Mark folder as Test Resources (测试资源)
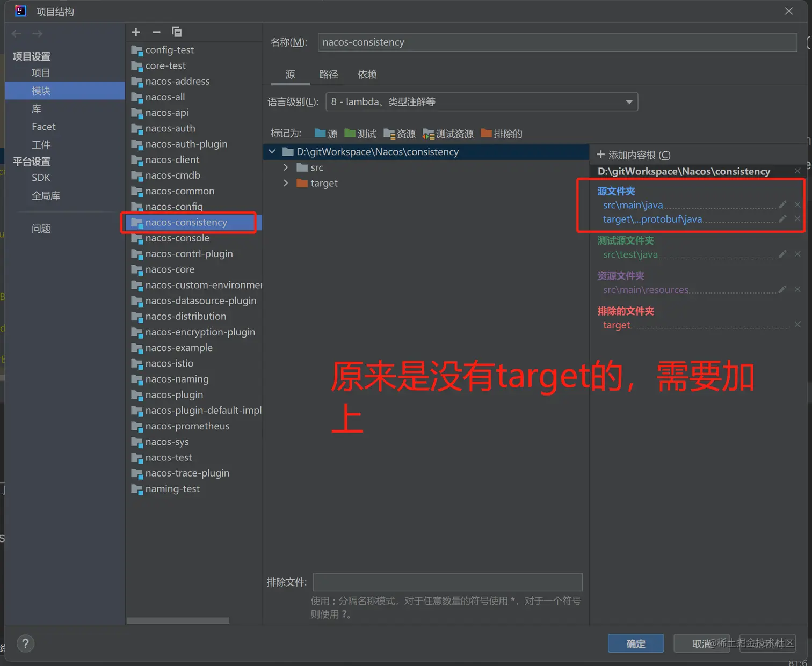 (448, 134)
